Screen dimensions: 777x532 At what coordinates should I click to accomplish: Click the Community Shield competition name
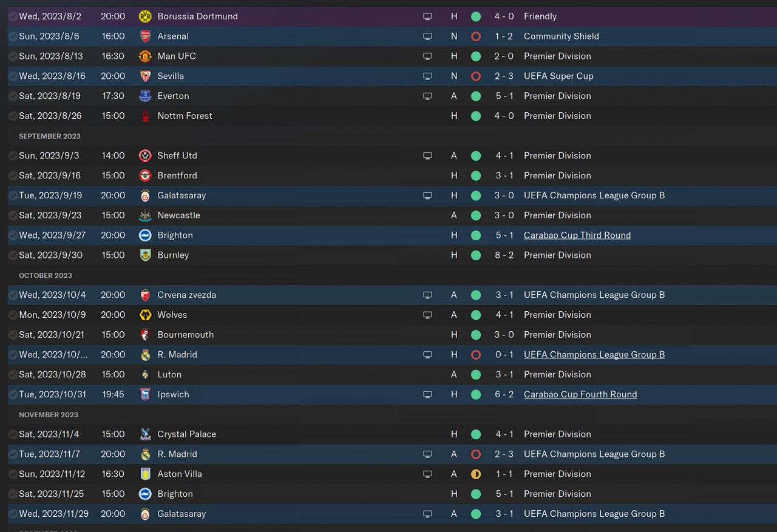point(561,36)
